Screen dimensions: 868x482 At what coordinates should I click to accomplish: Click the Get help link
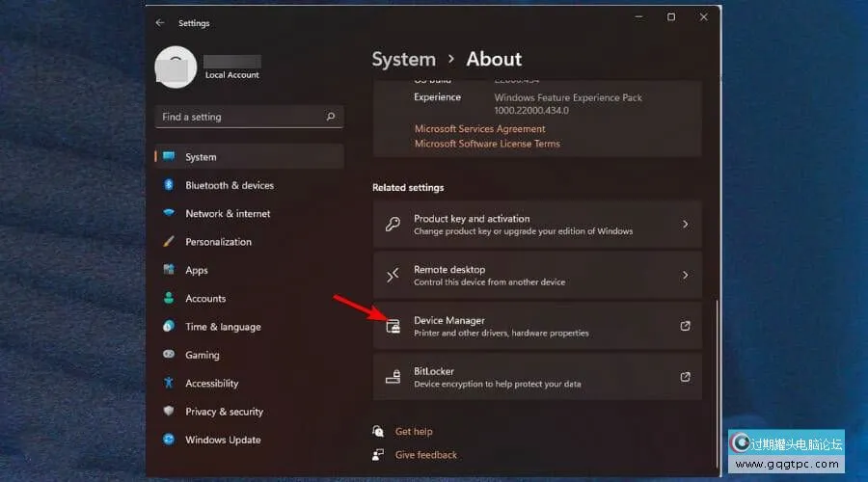pyautogui.click(x=414, y=432)
